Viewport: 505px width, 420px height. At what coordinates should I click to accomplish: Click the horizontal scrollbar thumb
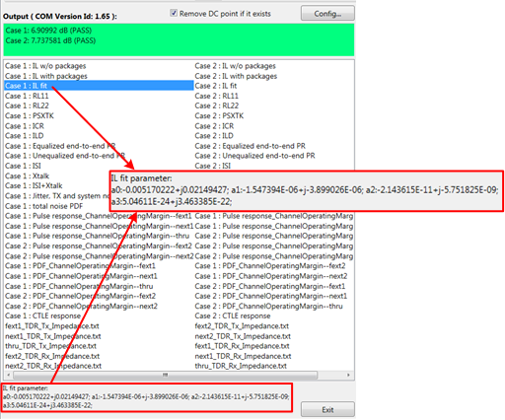point(166,375)
